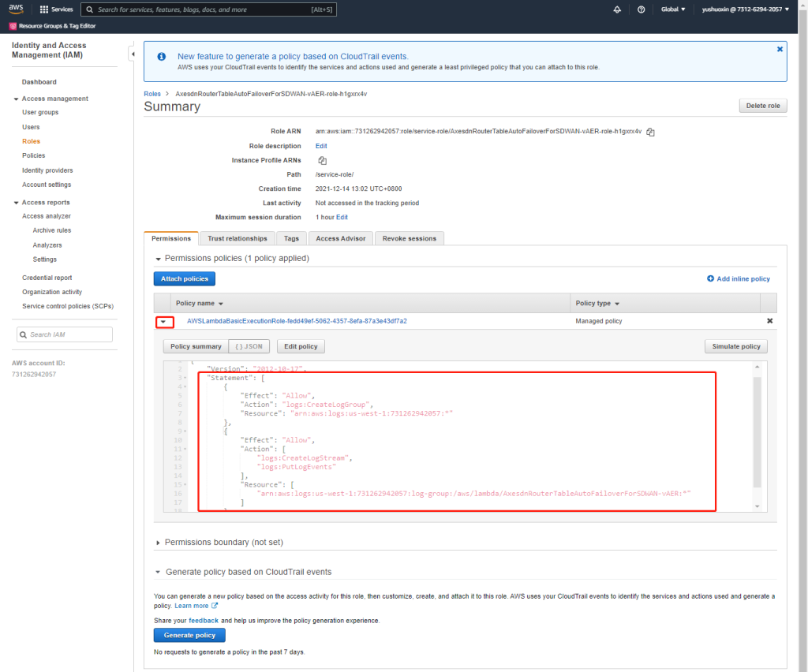
Task: Expand the Permissions boundary section
Action: 158,543
